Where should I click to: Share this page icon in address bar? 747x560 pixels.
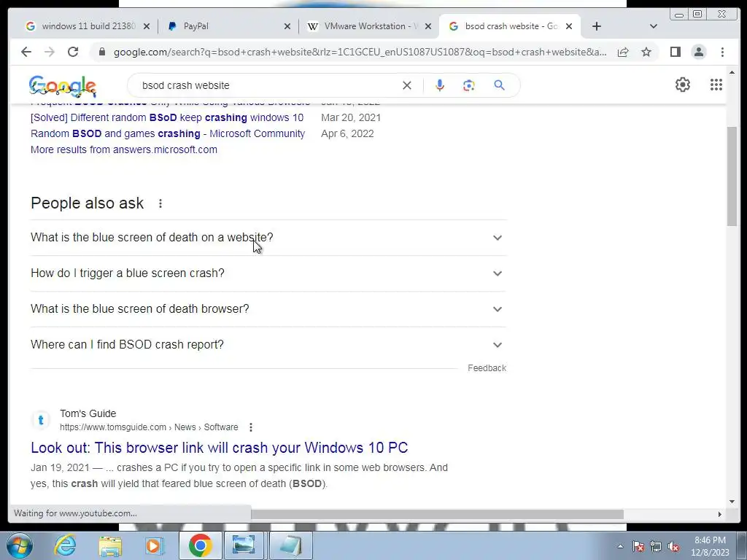click(623, 52)
